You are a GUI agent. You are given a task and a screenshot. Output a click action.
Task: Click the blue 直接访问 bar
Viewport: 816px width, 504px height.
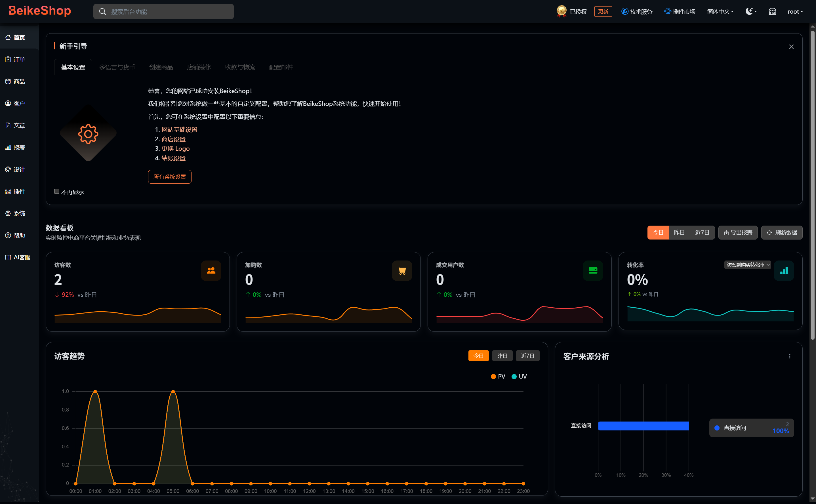(x=643, y=426)
